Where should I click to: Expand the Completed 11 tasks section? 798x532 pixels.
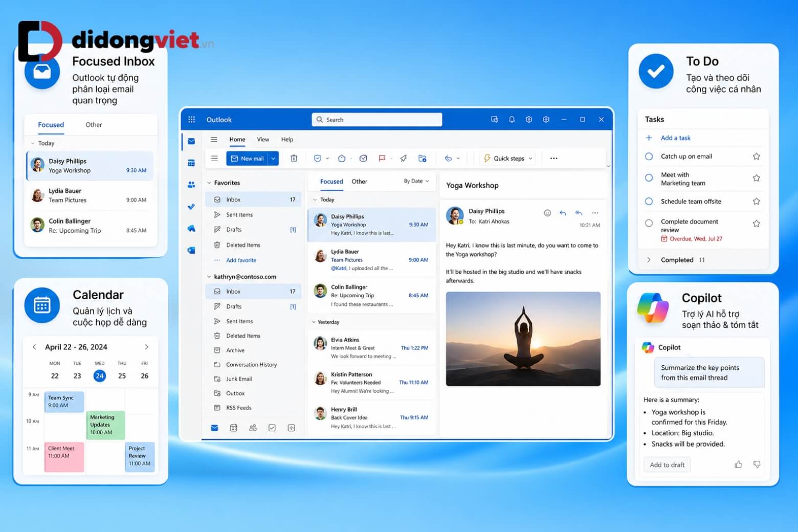click(x=649, y=260)
